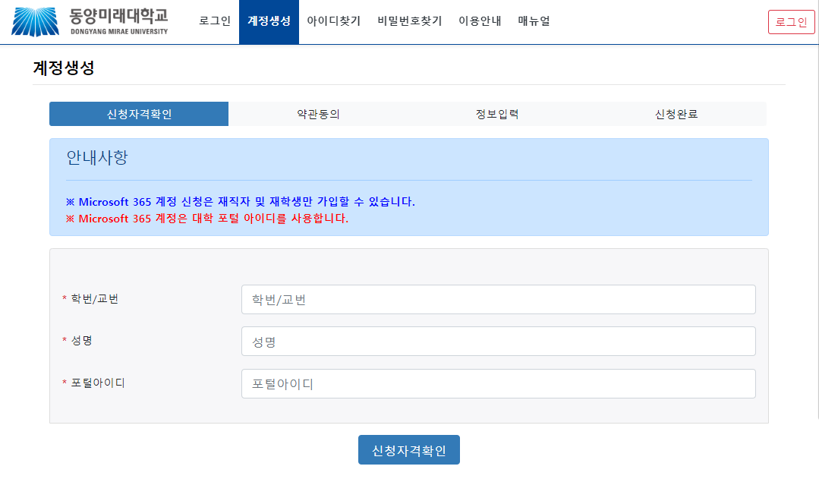
Task: Click the 포털아이디 field label
Action: pyautogui.click(x=98, y=383)
